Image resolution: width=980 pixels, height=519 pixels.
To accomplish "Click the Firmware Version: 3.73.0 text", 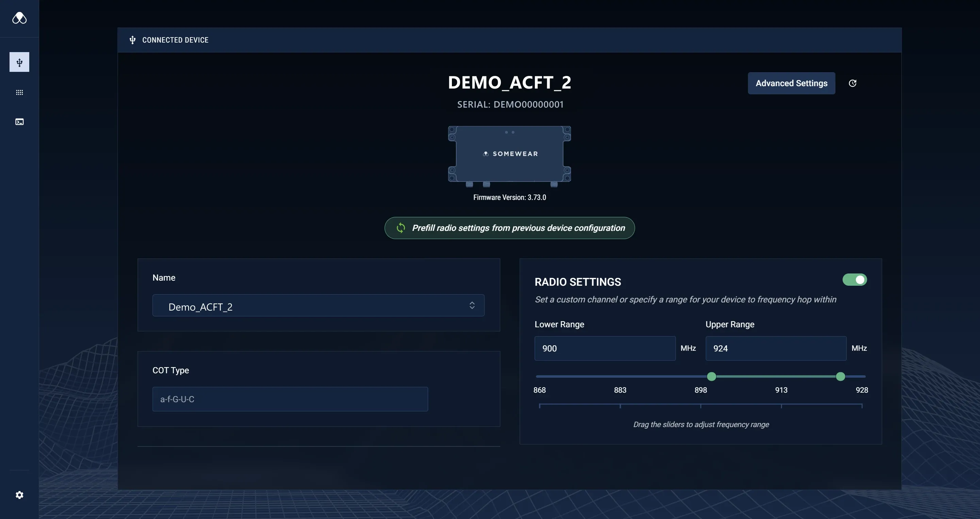I will click(509, 197).
